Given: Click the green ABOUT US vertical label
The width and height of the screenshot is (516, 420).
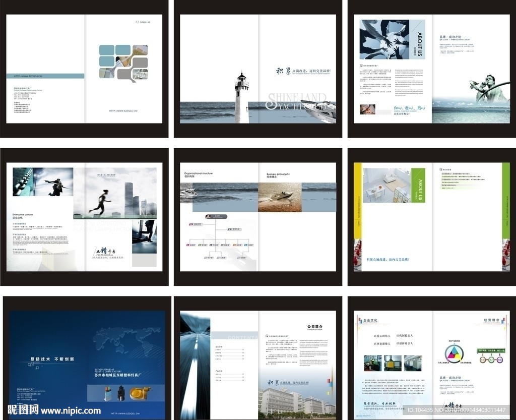Looking at the screenshot, I should pyautogui.click(x=418, y=186).
